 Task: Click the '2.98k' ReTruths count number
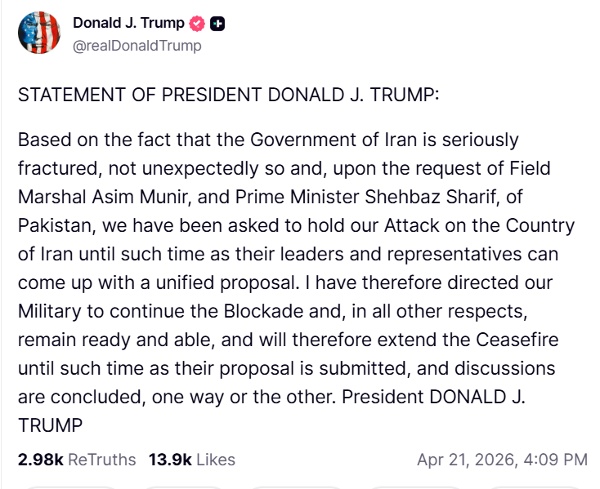[41, 460]
